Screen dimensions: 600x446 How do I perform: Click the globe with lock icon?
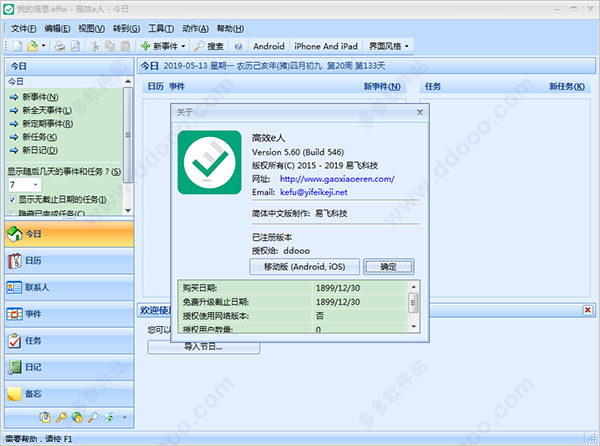(77, 417)
